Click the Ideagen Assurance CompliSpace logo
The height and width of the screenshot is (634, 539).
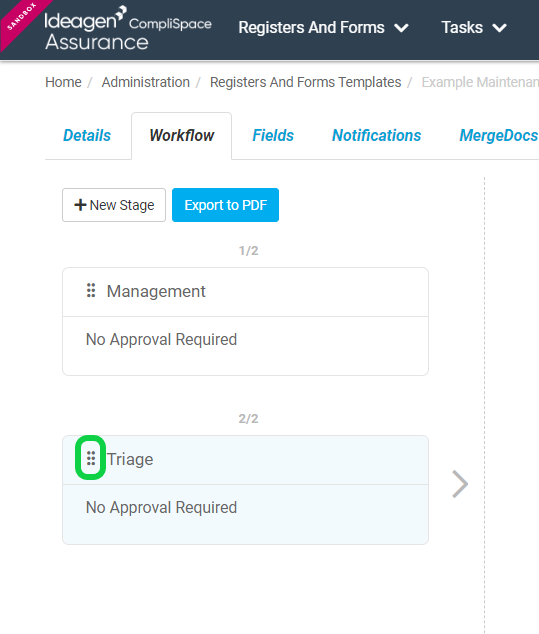tap(128, 28)
